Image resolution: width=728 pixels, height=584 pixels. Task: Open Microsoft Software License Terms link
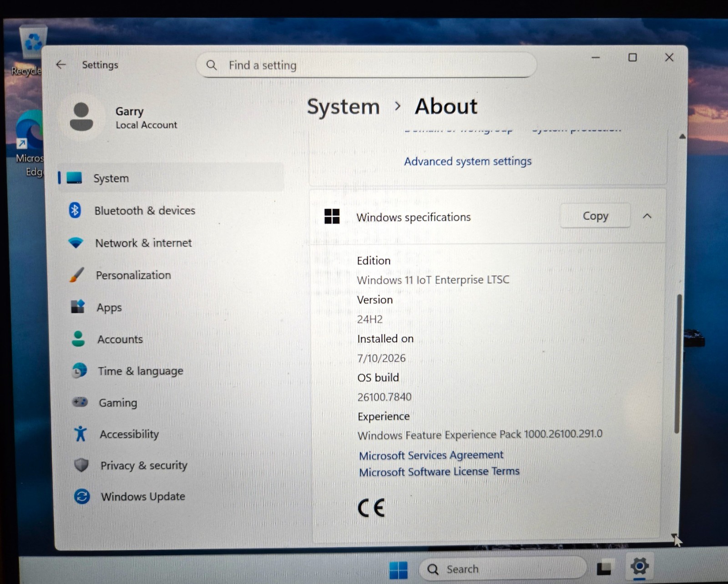(439, 472)
